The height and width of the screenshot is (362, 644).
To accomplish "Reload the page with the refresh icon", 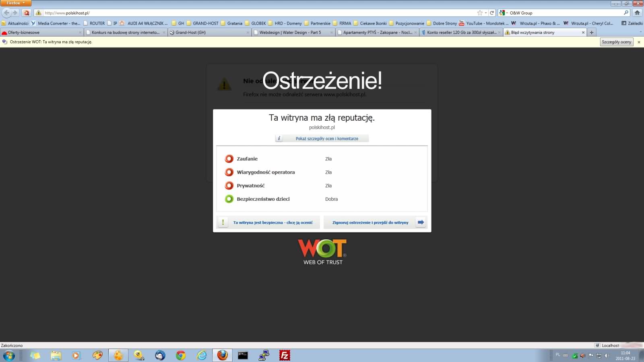I will point(492,13).
